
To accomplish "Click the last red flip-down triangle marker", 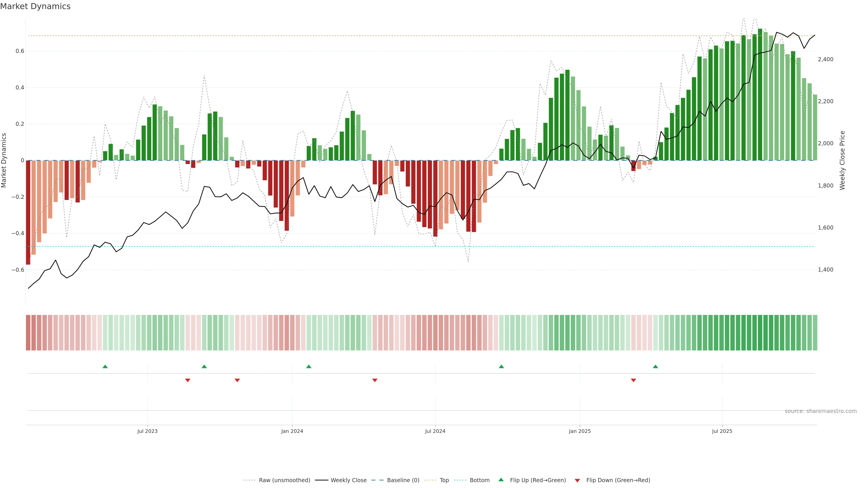I will 633,380.
